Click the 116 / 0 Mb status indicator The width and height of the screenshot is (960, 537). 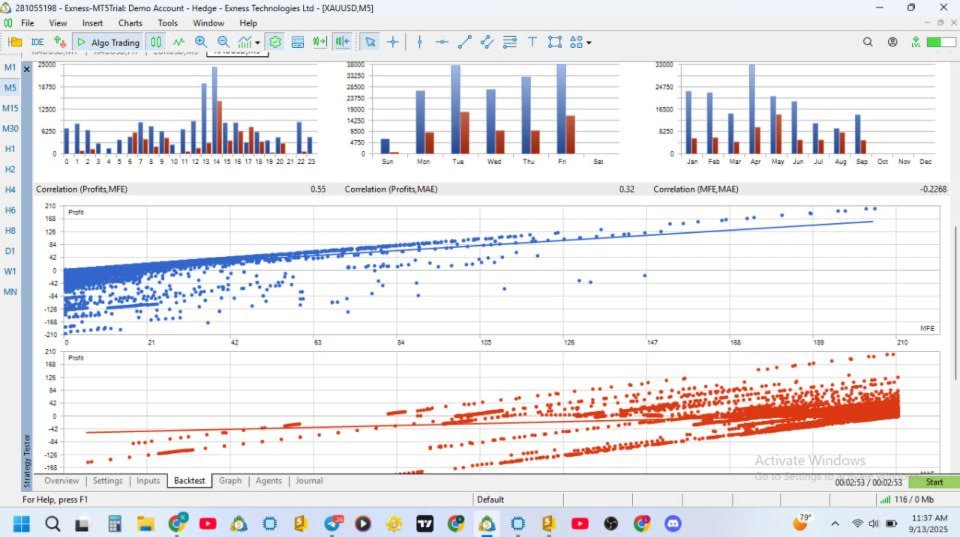coord(907,500)
